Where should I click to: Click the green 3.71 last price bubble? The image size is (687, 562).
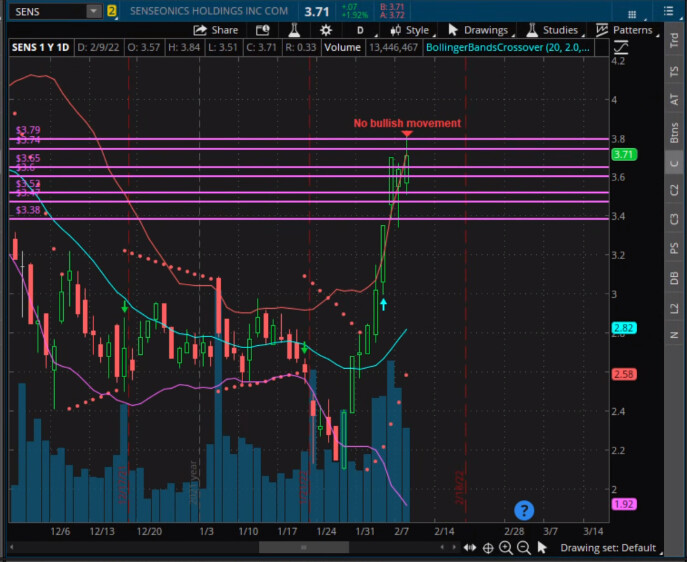point(623,154)
